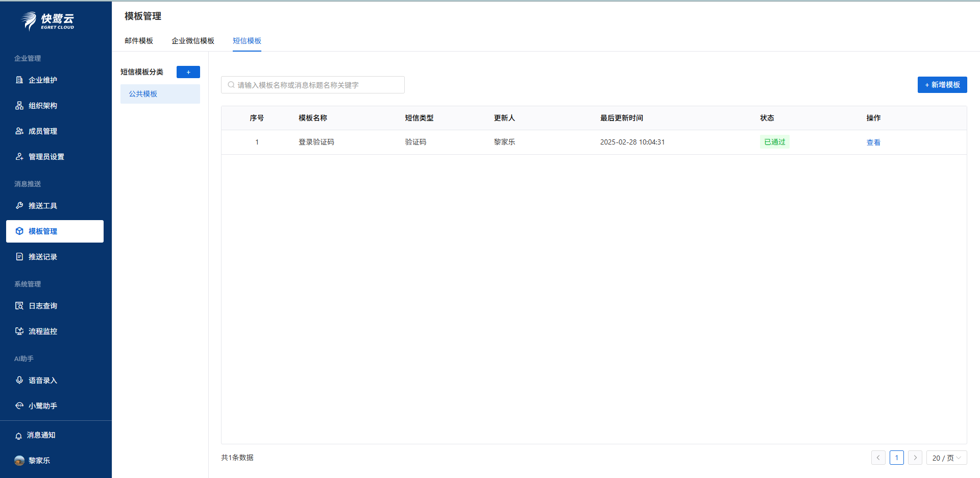Open the 推送记录 menu item
This screenshot has width=980, height=478.
click(x=42, y=257)
